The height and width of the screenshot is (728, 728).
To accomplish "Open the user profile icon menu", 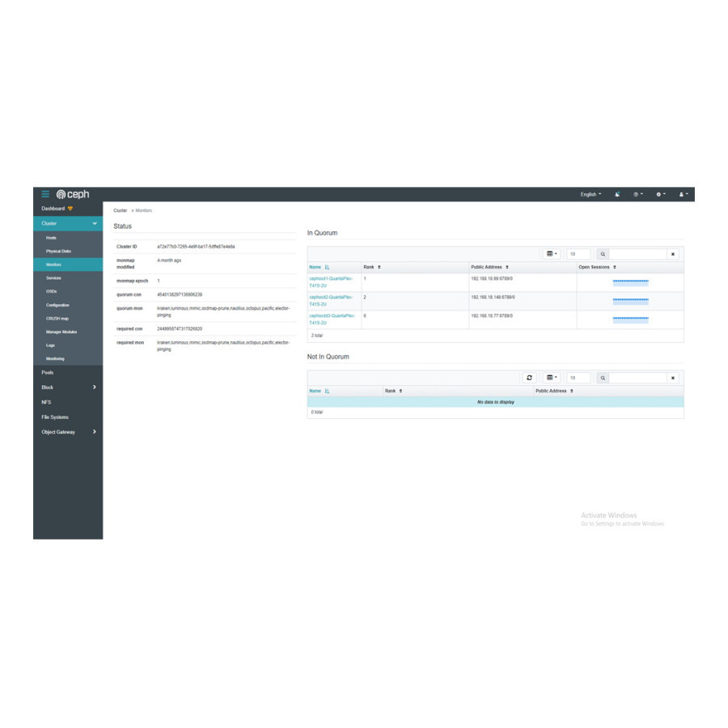I will pyautogui.click(x=684, y=194).
